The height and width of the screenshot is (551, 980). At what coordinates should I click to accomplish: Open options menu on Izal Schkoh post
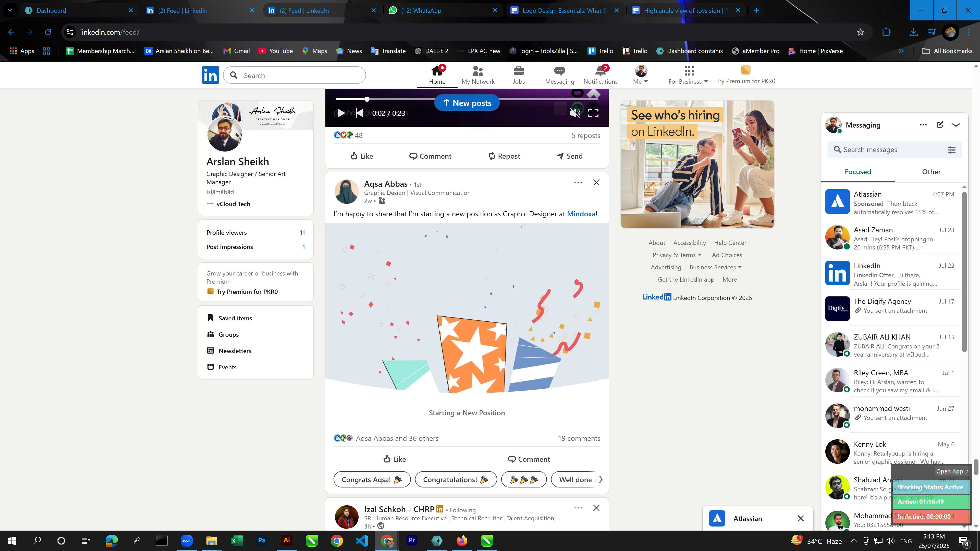pos(578,508)
